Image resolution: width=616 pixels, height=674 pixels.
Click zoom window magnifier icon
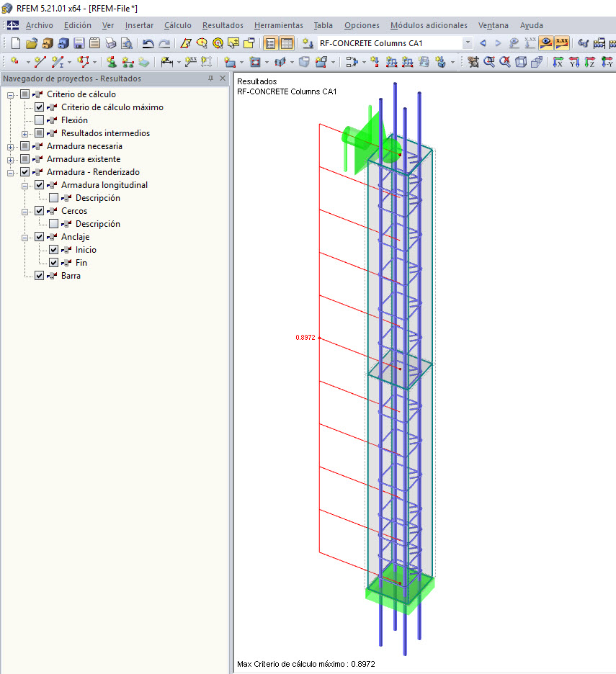click(x=489, y=62)
